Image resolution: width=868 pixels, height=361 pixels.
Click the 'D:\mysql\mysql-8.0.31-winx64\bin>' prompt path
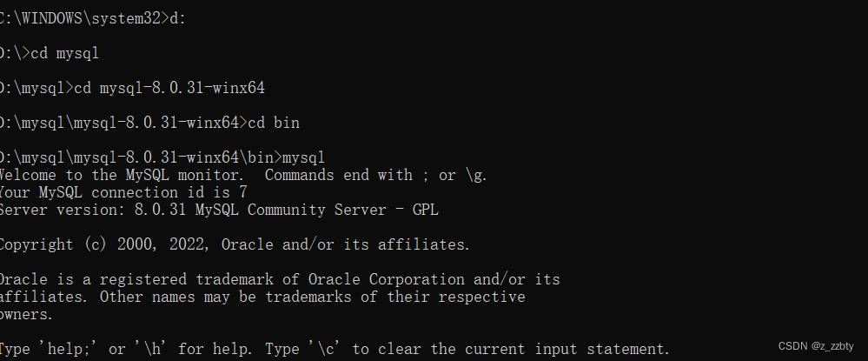click(x=141, y=157)
